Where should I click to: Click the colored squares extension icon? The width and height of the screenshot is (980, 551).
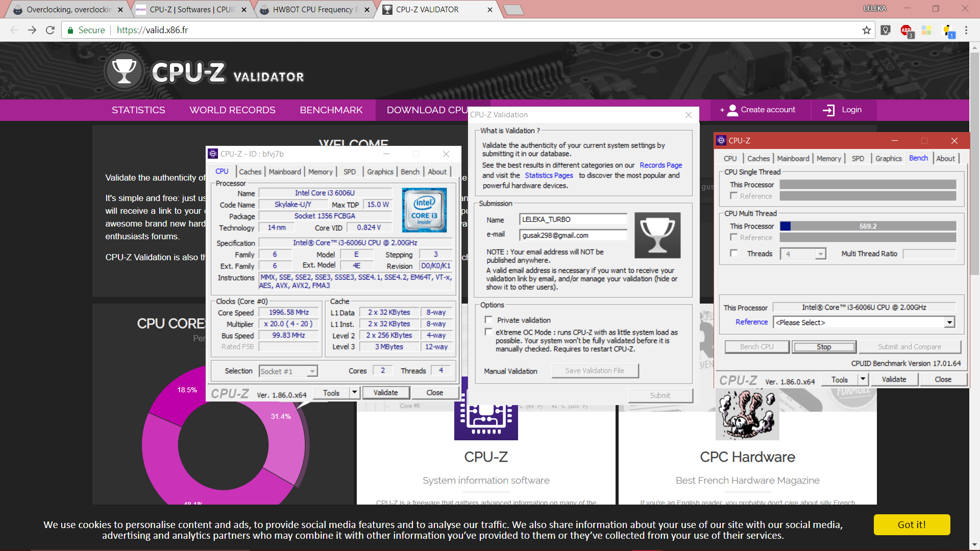pyautogui.click(x=926, y=30)
